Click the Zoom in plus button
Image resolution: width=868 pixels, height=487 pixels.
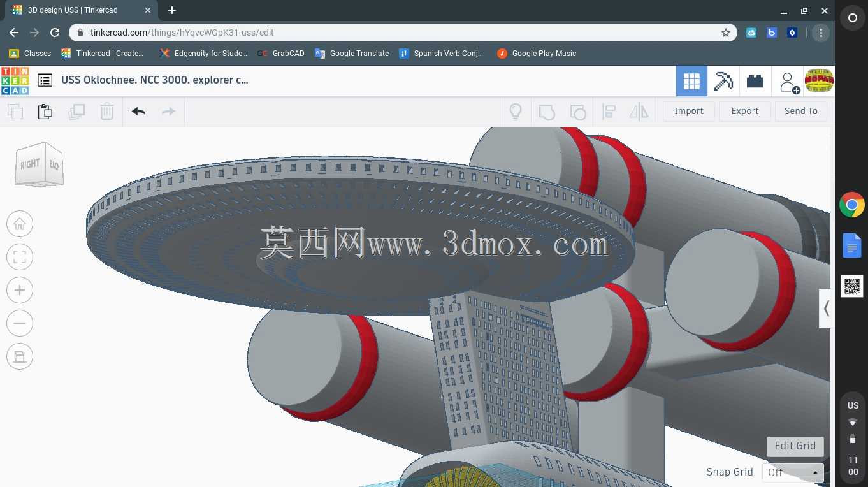pos(20,290)
